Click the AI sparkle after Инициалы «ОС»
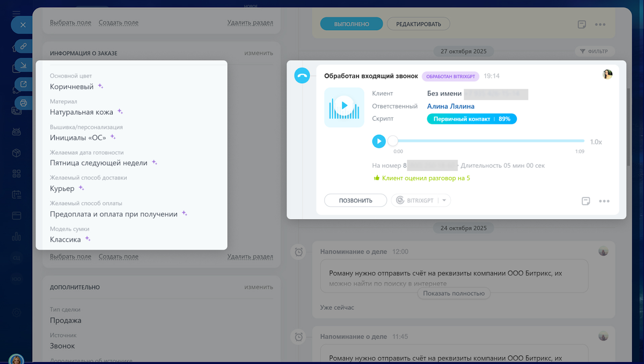 (113, 137)
